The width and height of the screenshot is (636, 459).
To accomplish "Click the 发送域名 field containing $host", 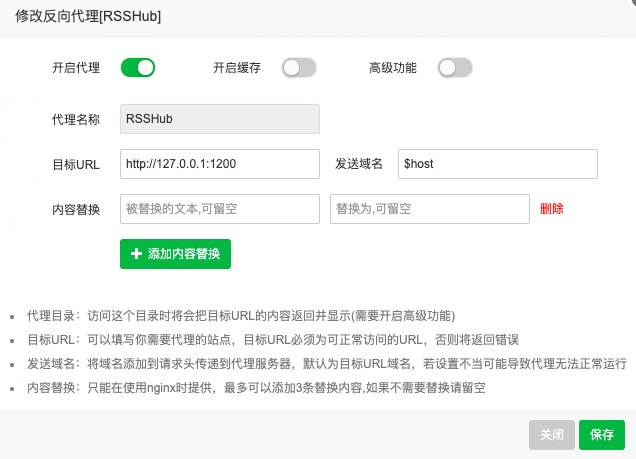I will [x=497, y=164].
